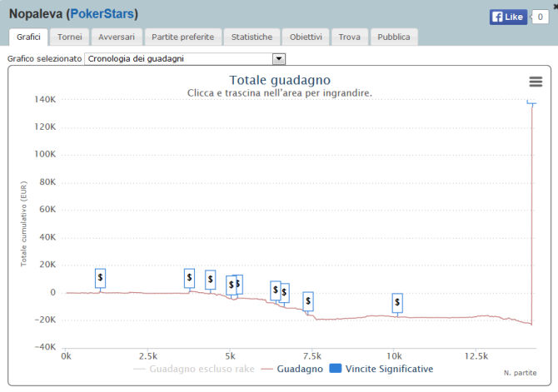Click the $ win marker near 4.4k games
The width and height of the screenshot is (558, 392).
tap(211, 280)
